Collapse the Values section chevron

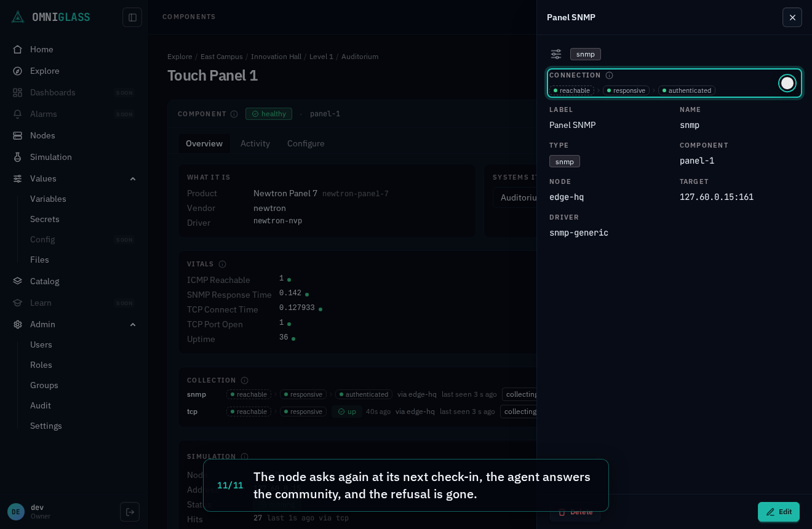tap(132, 178)
